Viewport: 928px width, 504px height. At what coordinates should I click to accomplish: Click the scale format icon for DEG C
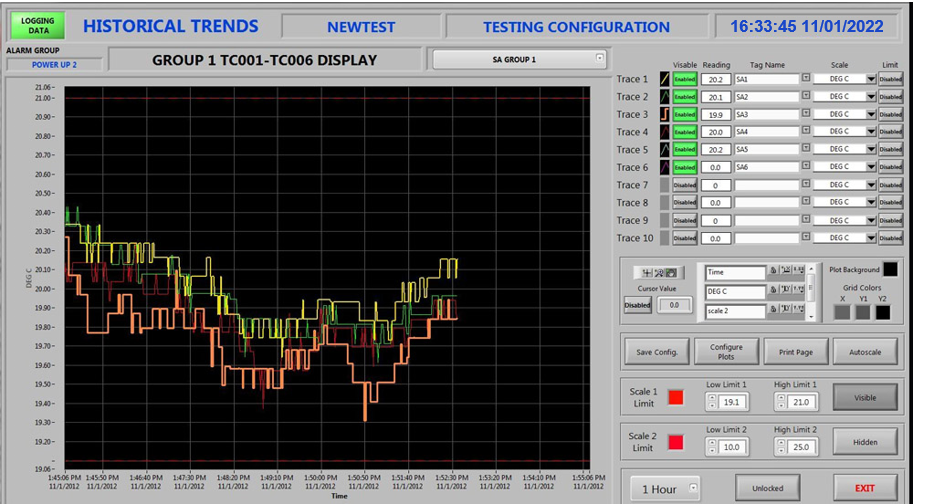799,290
